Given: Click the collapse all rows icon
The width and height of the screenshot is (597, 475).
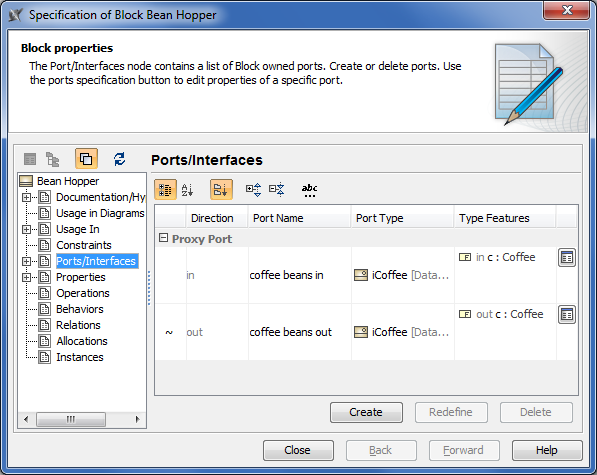Looking at the screenshot, I should click(276, 189).
